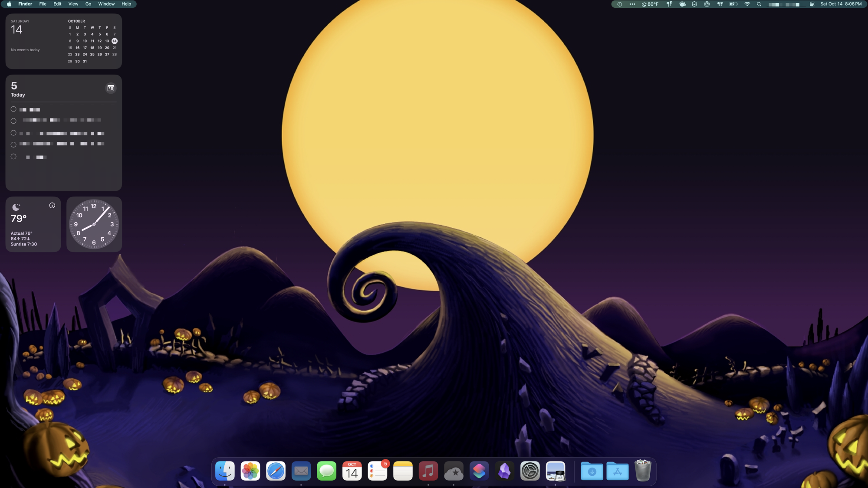The width and height of the screenshot is (868, 488).
Task: Open the Shortcuts app in Dock
Action: pos(479,471)
